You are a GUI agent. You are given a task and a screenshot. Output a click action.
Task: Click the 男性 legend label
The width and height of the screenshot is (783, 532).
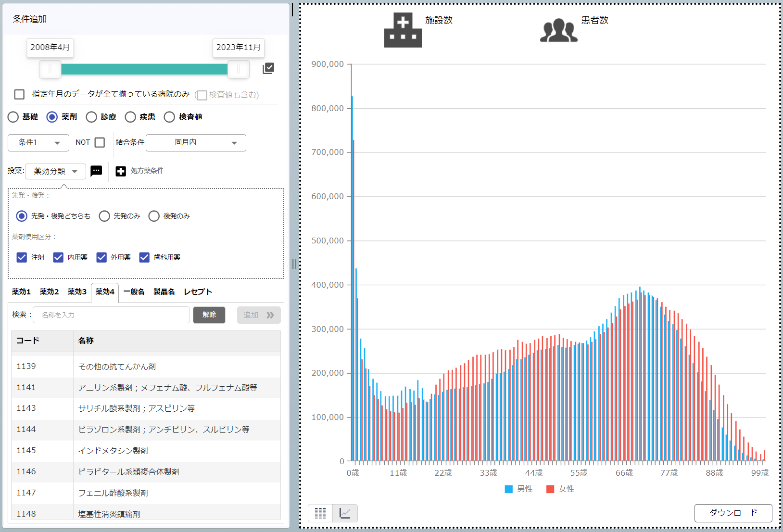click(x=525, y=489)
